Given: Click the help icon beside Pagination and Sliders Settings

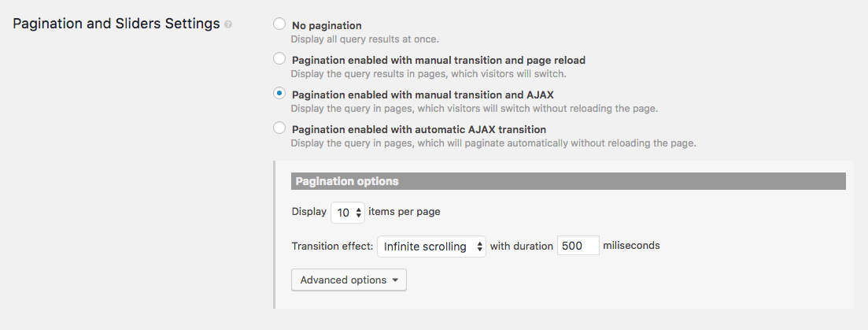Looking at the screenshot, I should point(228,24).
